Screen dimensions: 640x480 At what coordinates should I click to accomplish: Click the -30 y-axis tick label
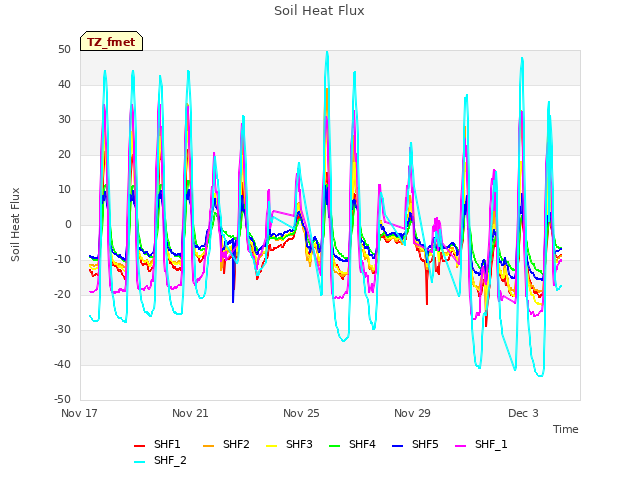62,330
